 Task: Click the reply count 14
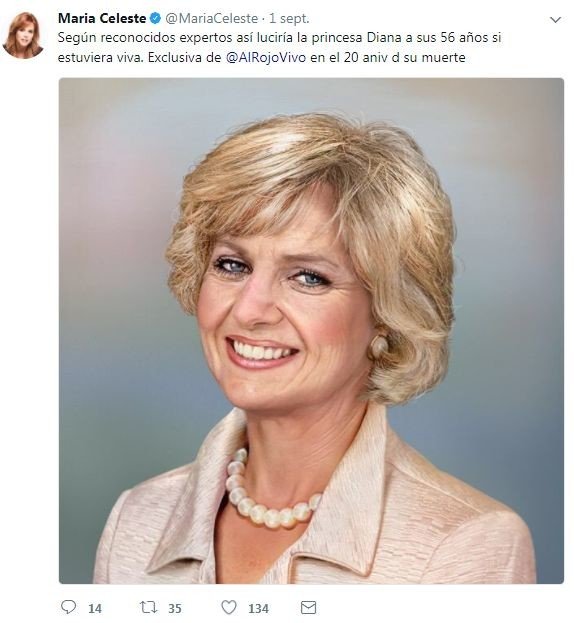click(95, 608)
